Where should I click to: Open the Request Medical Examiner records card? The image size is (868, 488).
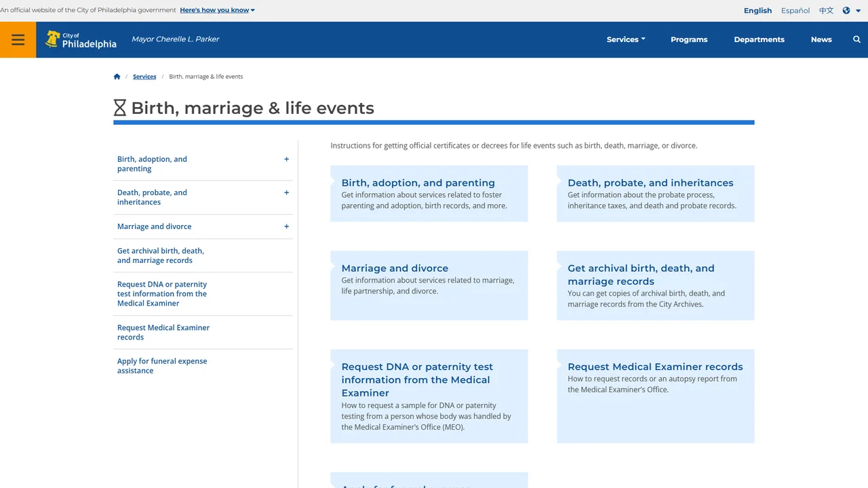pyautogui.click(x=656, y=396)
